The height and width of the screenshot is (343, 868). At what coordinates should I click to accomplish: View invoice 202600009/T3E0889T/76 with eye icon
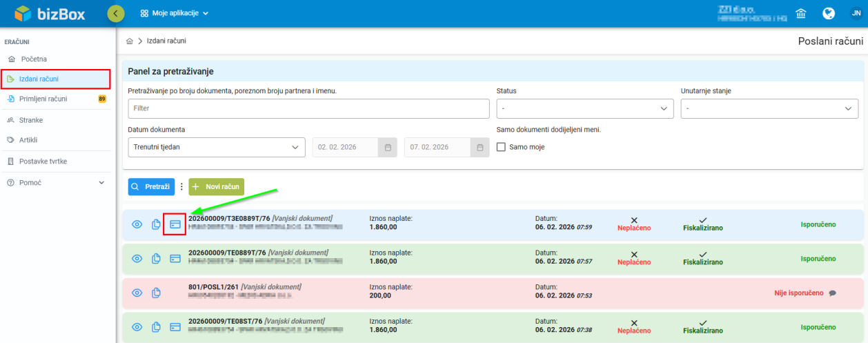click(137, 224)
